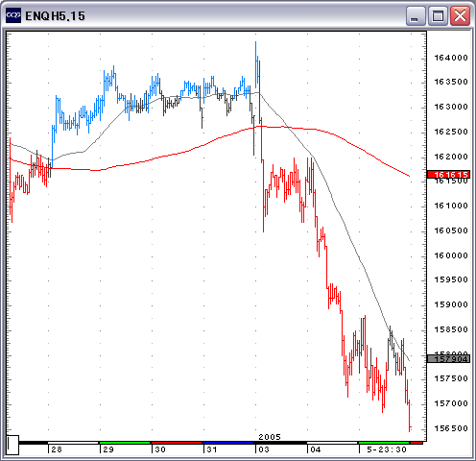Click the CQG logo icon in title bar
The height and width of the screenshot is (461, 476).
click(x=13, y=15)
